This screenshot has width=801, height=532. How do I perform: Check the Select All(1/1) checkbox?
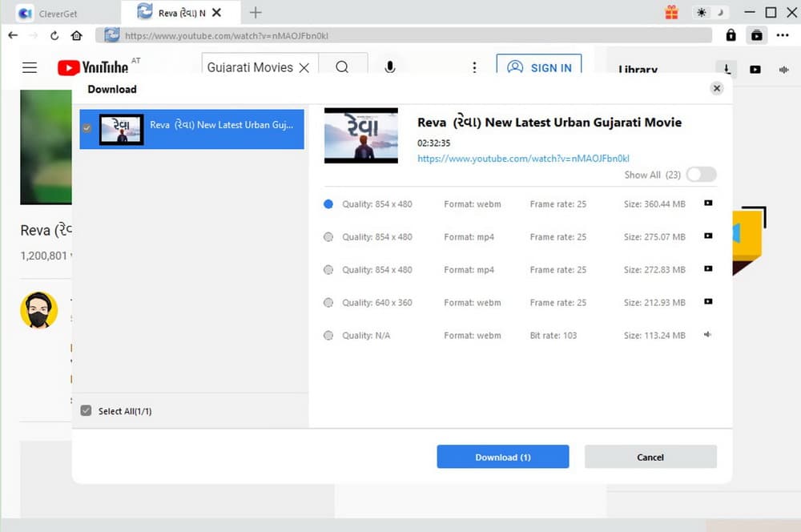coord(87,411)
